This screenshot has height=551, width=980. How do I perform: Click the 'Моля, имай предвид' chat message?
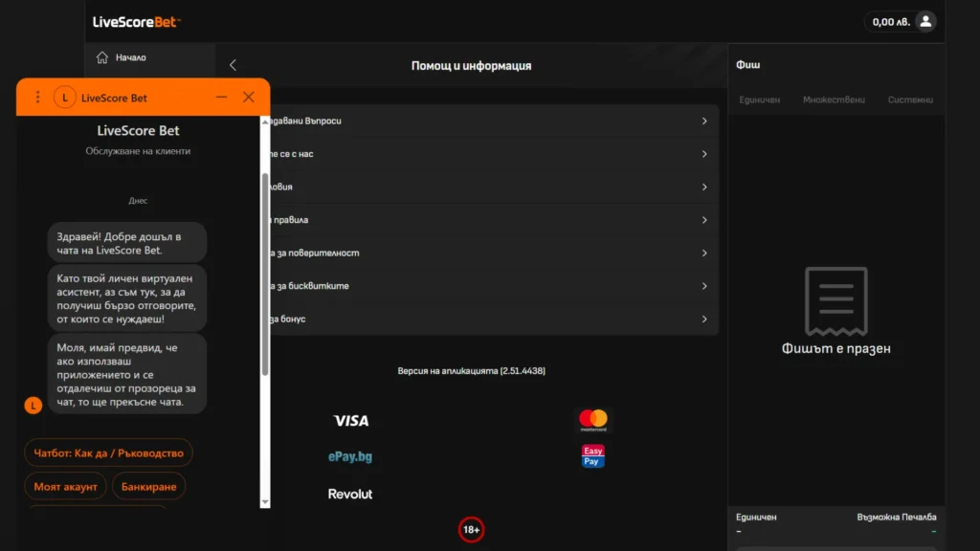pos(127,374)
